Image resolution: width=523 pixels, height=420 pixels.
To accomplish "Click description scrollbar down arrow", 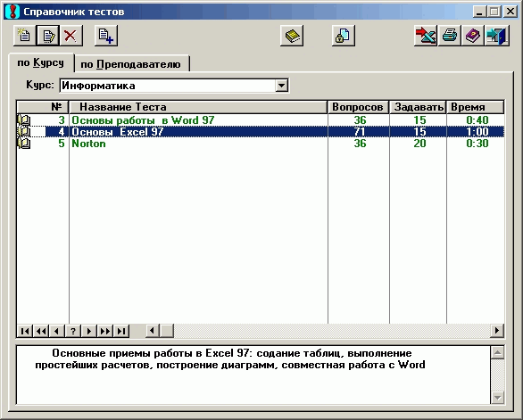I will point(498,397).
